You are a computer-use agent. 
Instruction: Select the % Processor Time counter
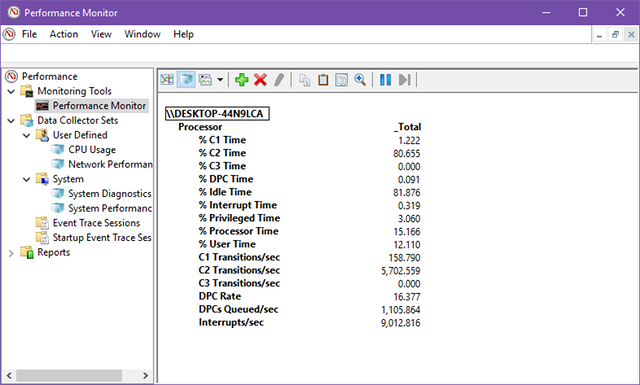(238, 231)
